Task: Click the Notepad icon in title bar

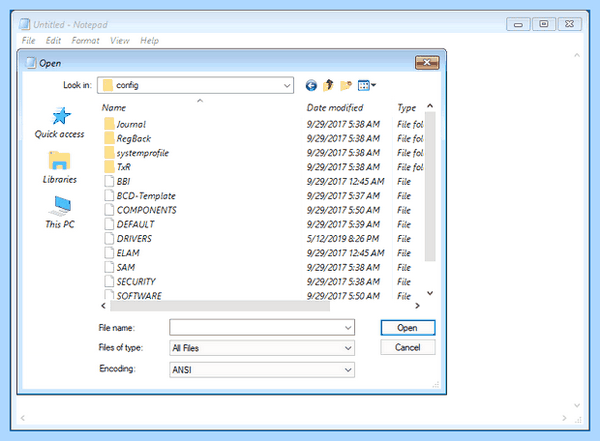Action: (x=24, y=24)
